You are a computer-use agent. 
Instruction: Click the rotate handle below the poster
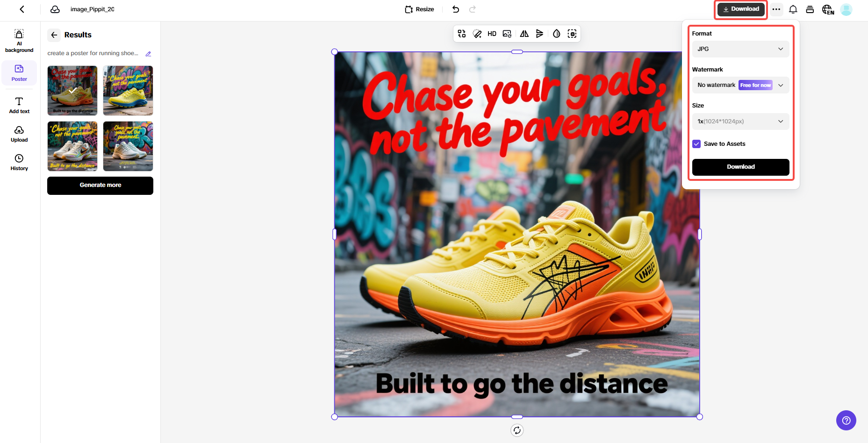point(517,430)
